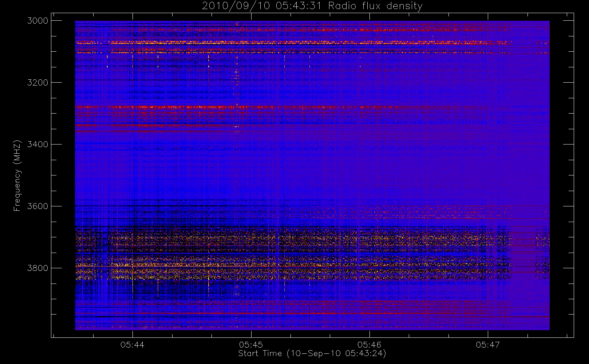589x364 pixels.
Task: Select the 3200 frequency tick label
Action: click(38, 83)
